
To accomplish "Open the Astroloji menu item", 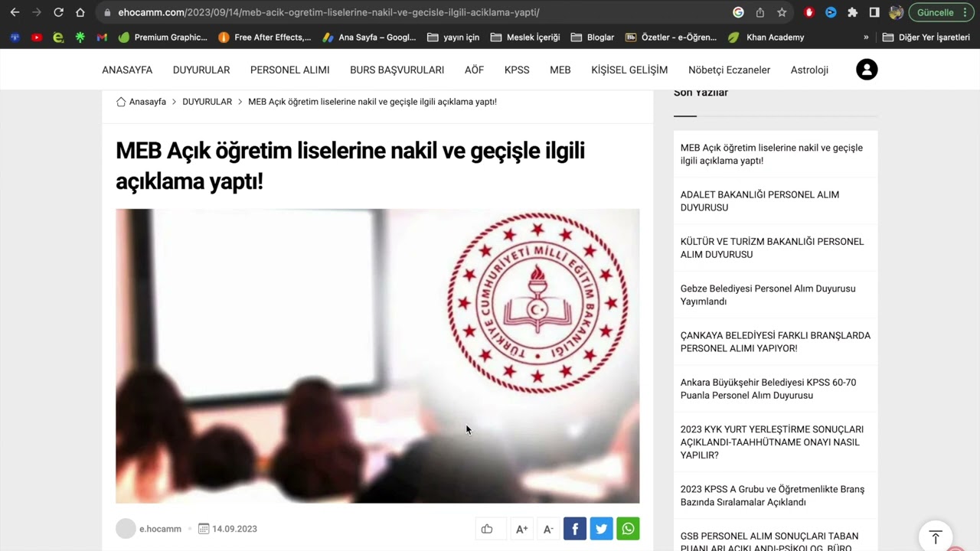I will click(809, 70).
